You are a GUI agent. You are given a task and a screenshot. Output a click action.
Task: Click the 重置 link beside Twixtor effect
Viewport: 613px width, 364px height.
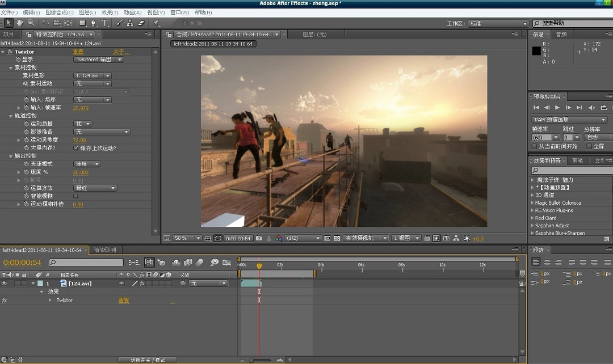pos(78,52)
